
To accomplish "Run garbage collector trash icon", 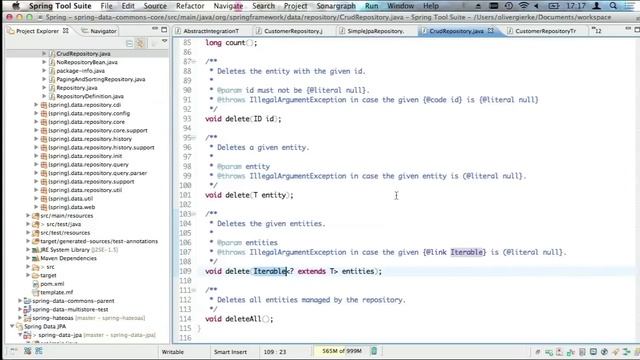I will point(374,351).
